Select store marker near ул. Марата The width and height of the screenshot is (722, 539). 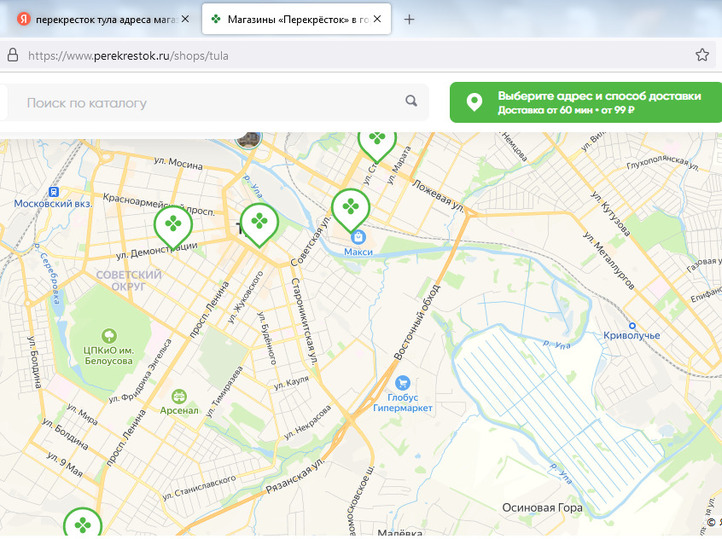[377, 144]
